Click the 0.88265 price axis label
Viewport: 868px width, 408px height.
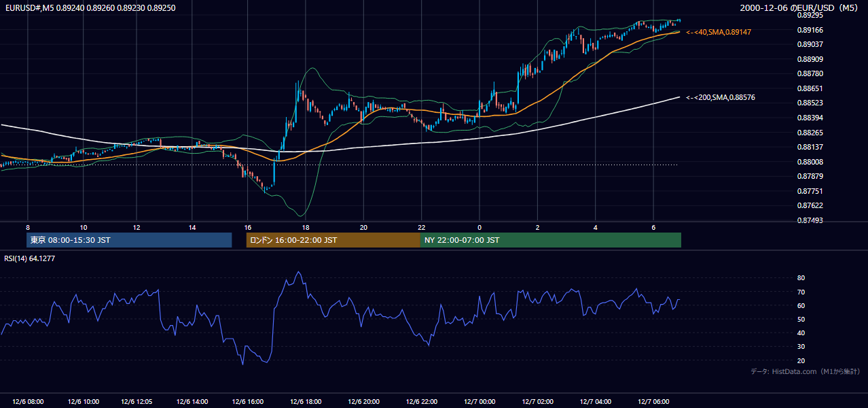(810, 133)
